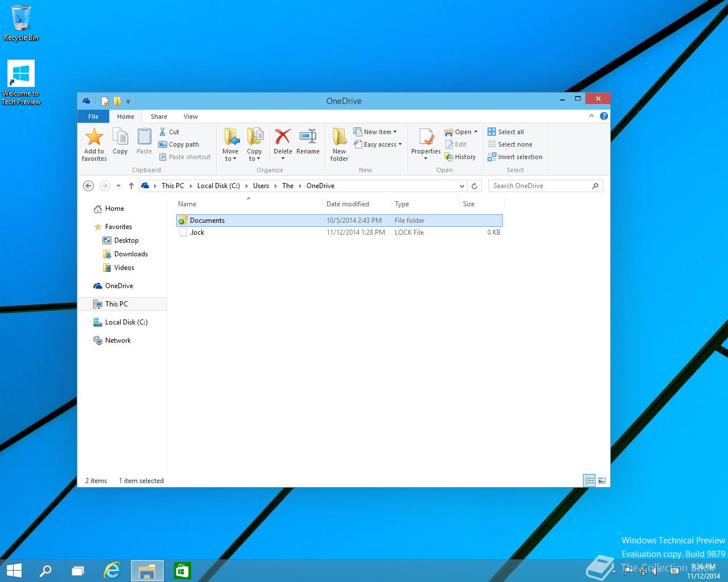Click the Quick Access Properties icon in title bar
Image resolution: width=728 pixels, height=582 pixels.
click(105, 101)
